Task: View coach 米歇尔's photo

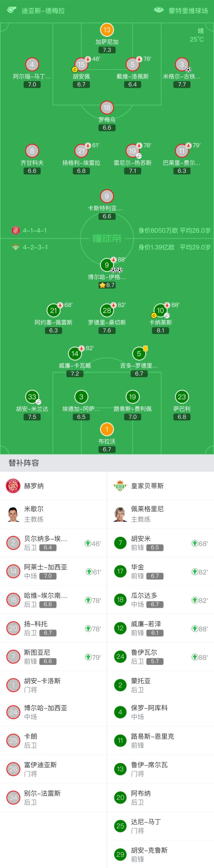Action: [13, 514]
